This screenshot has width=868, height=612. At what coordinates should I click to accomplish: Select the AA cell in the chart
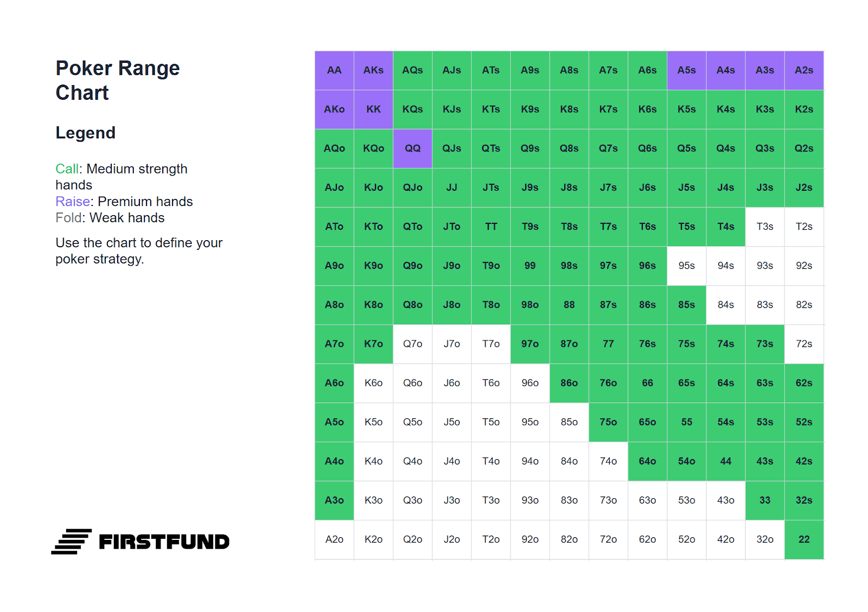334,70
